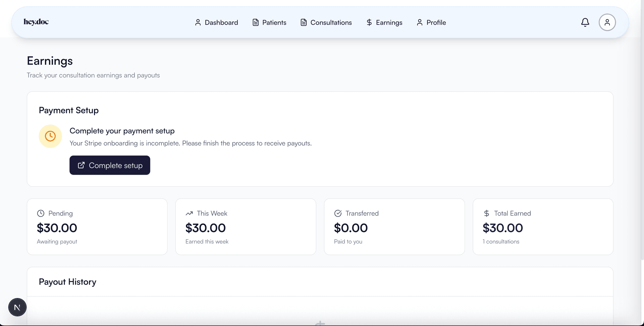
Task: Click the dollar sign icon next to Earnings
Action: (x=369, y=22)
